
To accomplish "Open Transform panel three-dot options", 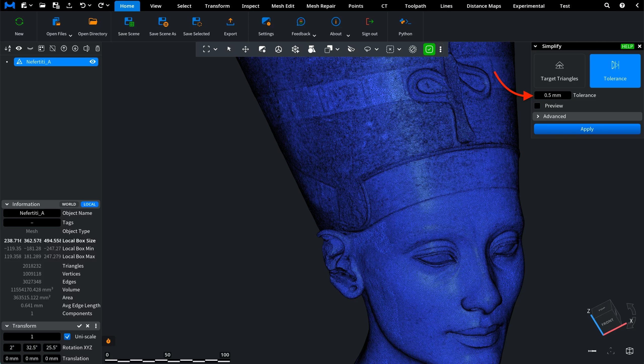I will point(96,326).
